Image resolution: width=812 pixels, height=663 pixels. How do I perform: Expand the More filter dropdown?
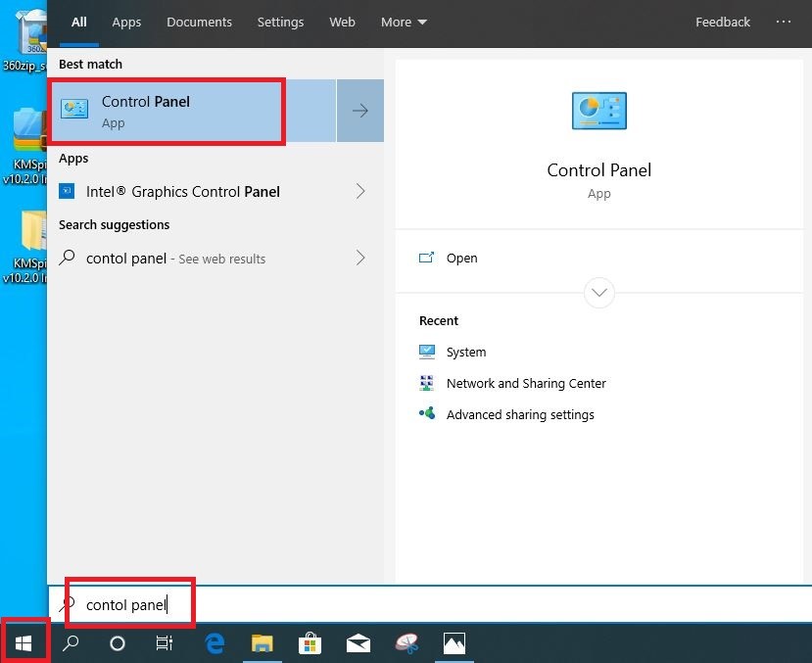[404, 22]
